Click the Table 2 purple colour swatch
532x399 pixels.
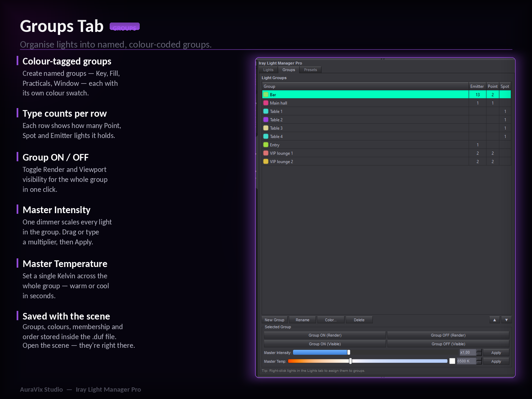[266, 120]
